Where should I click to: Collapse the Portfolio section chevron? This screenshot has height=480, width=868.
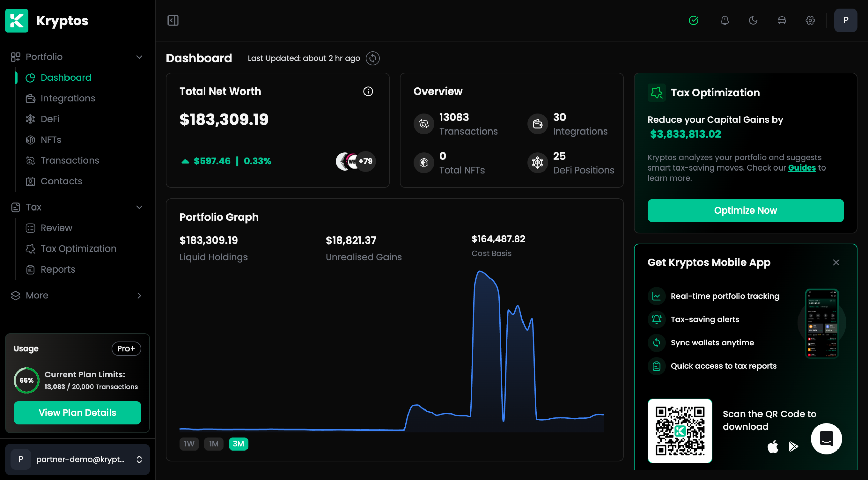pos(139,57)
